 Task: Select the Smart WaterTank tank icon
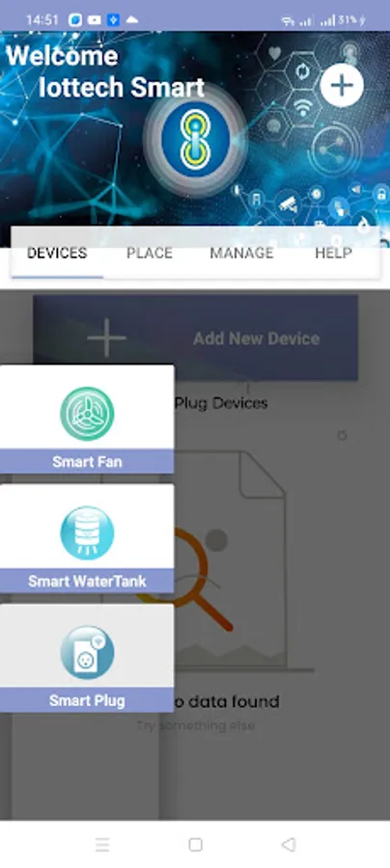click(87, 532)
